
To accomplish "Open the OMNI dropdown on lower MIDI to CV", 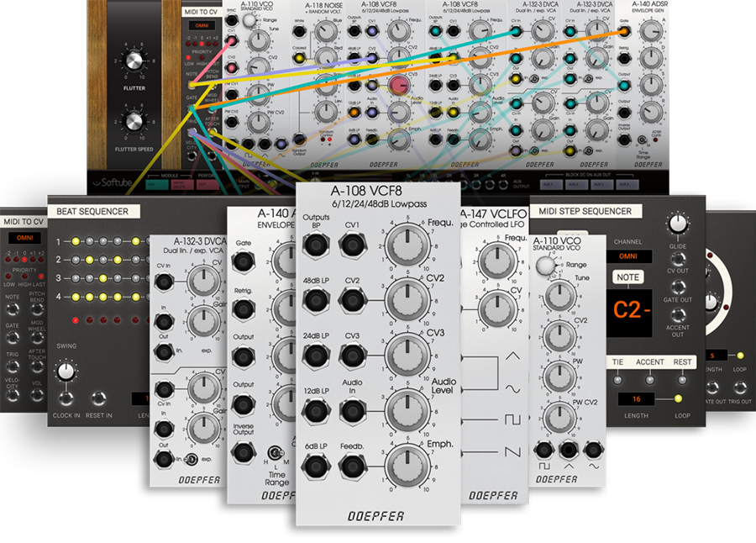I will coord(24,239).
